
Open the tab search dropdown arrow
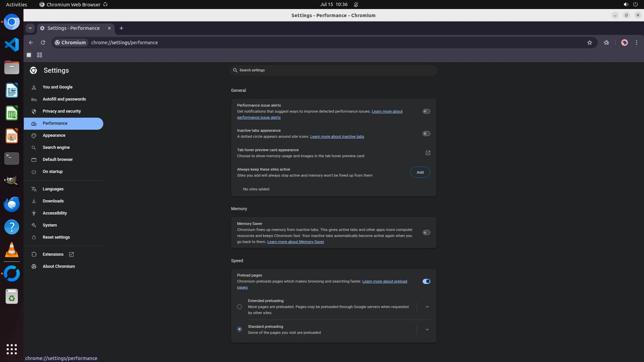pyautogui.click(x=30, y=28)
